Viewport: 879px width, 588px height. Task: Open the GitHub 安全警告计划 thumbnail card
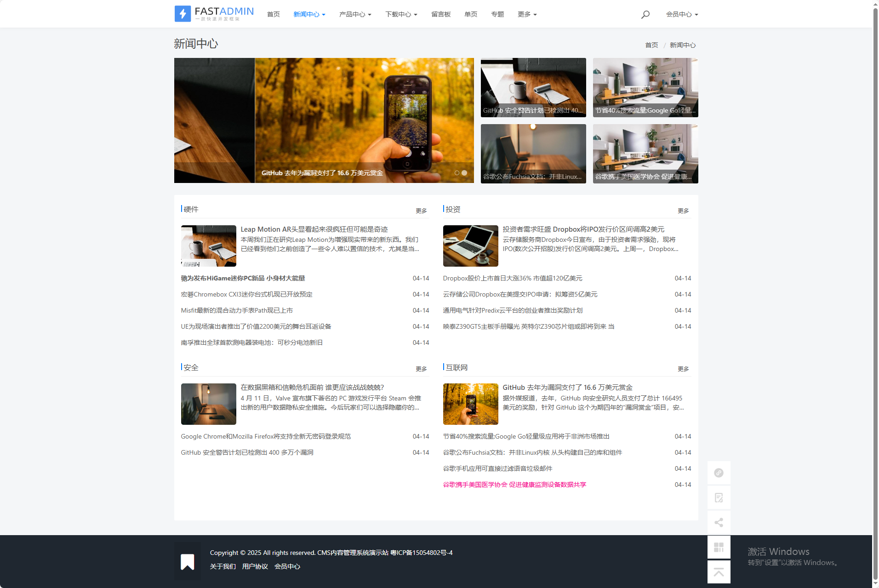pos(533,87)
